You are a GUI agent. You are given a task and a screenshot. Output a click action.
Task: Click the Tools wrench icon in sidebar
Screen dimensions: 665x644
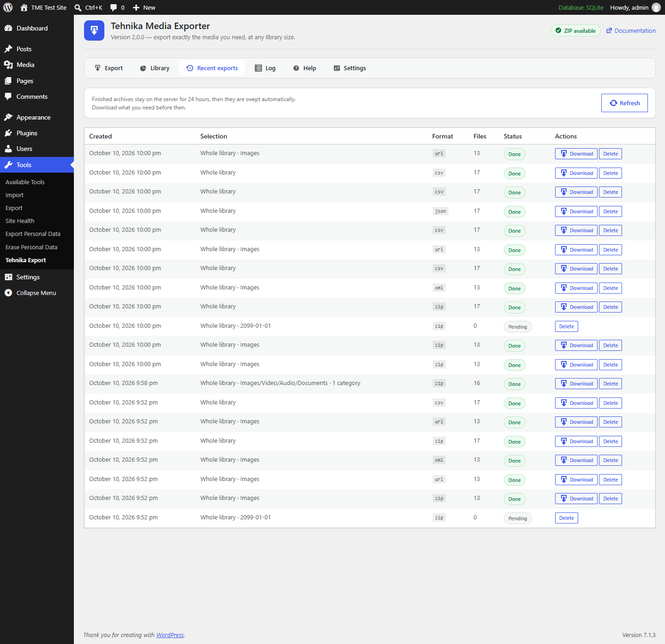coord(8,165)
